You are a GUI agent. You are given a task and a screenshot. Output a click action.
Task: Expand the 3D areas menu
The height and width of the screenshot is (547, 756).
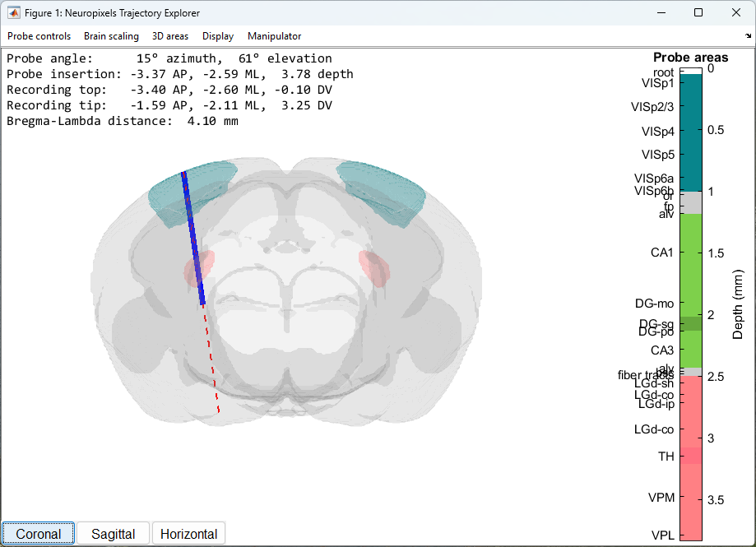tap(170, 36)
